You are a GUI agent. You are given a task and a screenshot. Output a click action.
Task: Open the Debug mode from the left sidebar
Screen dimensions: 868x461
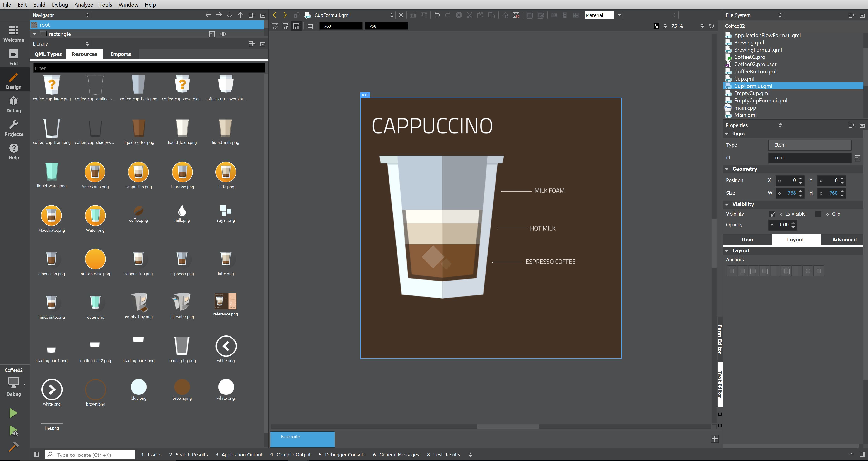coord(13,104)
